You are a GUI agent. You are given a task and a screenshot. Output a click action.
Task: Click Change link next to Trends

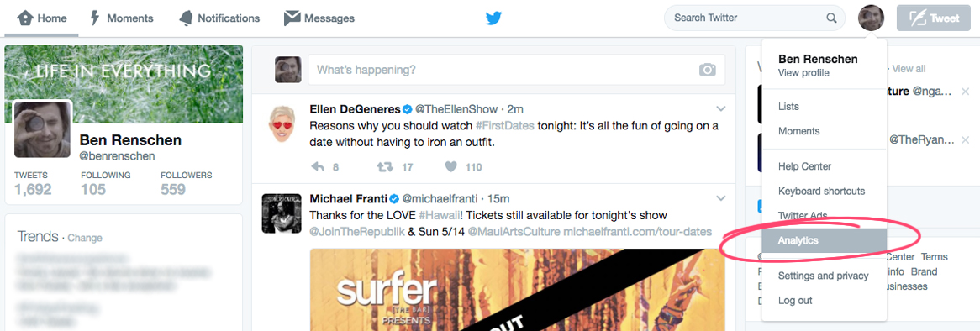[x=84, y=238]
